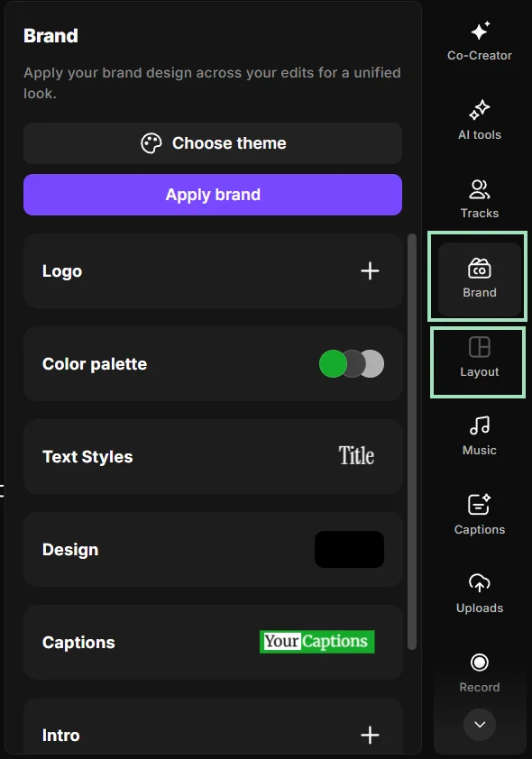Start recording with the Record icon
Viewport: 532px width, 759px height.
click(479, 667)
